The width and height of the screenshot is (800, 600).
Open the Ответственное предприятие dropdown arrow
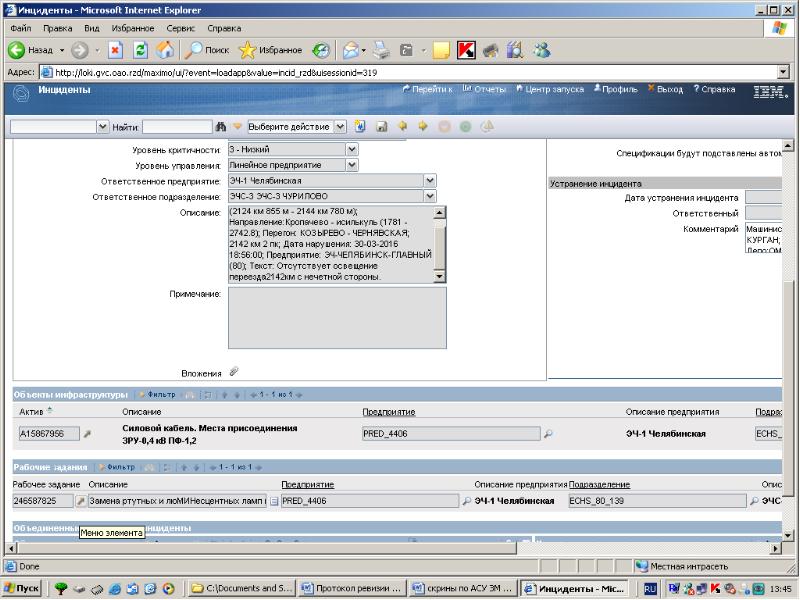tap(430, 181)
